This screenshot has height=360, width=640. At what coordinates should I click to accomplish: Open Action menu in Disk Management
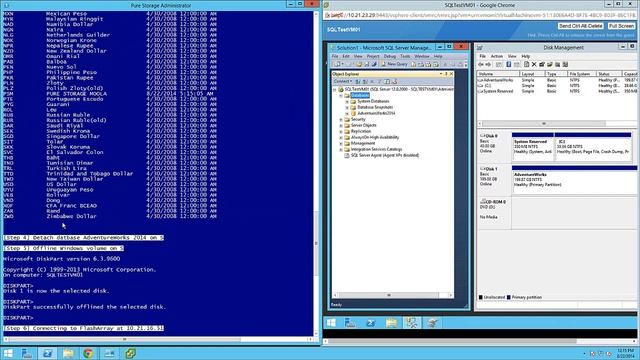[x=497, y=56]
